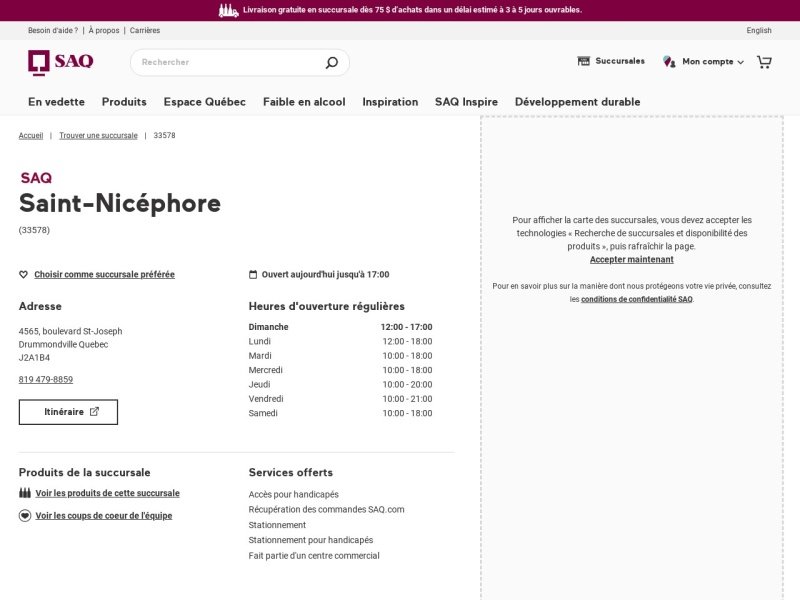Viewport: 800px width, 600px height.
Task: Open the Développement durable menu
Action: tap(578, 102)
